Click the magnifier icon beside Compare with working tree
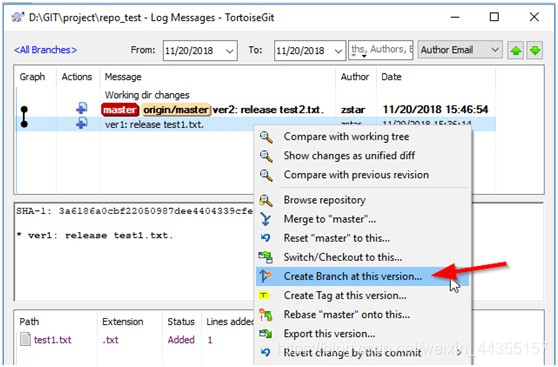Image resolution: width=558 pixels, height=367 pixels. tap(266, 137)
